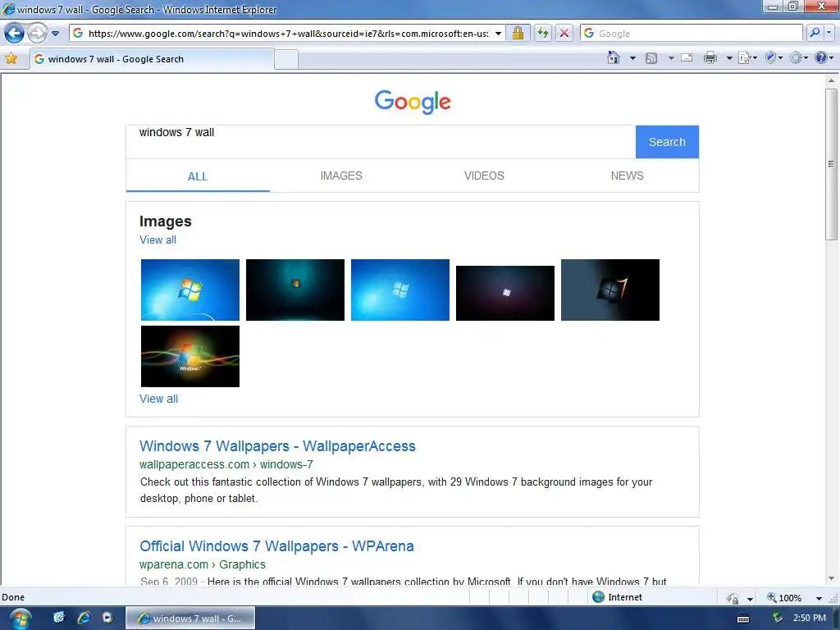
Task: Open the dark teal Windows logo thumbnail
Action: [295, 290]
